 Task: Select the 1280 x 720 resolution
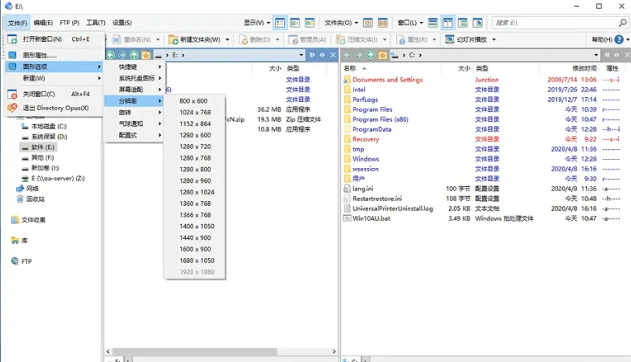[194, 146]
